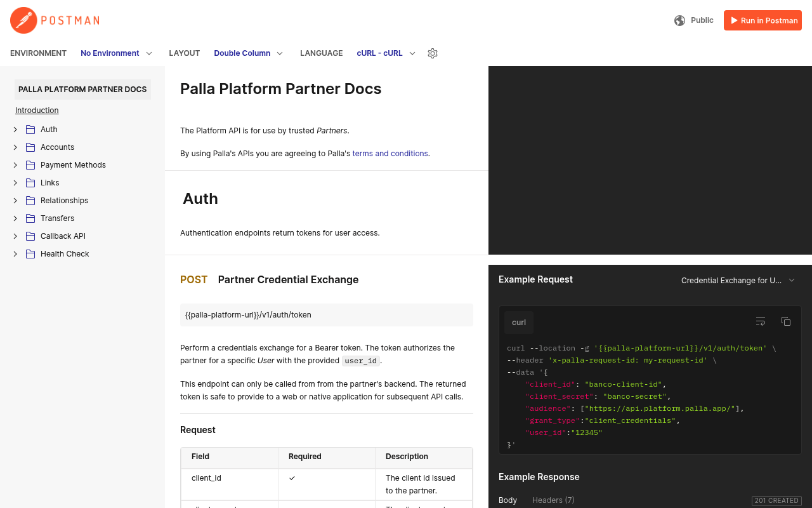The image size is (812, 508).
Task: Expand the Callback API folder chevron
Action: [15, 236]
